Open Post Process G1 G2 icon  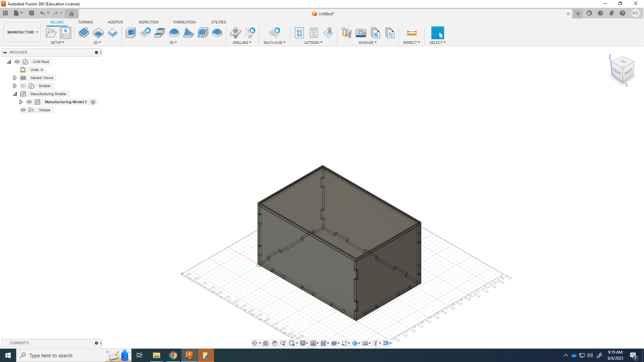[299, 33]
